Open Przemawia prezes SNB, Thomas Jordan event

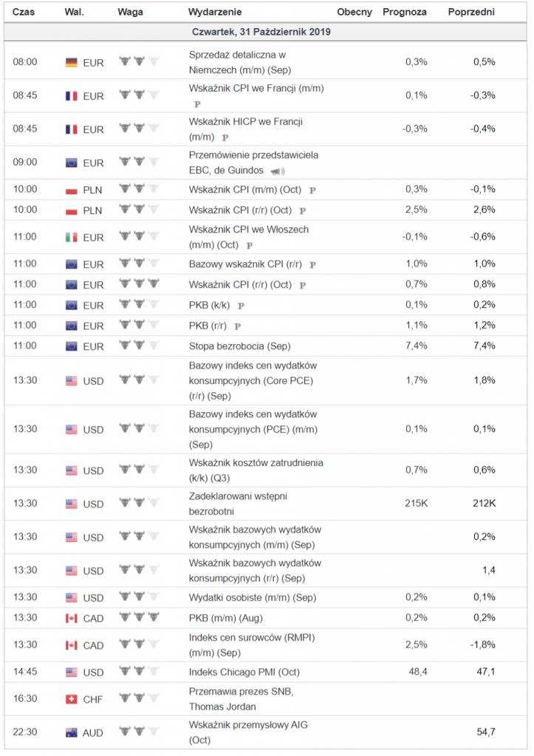tap(242, 698)
